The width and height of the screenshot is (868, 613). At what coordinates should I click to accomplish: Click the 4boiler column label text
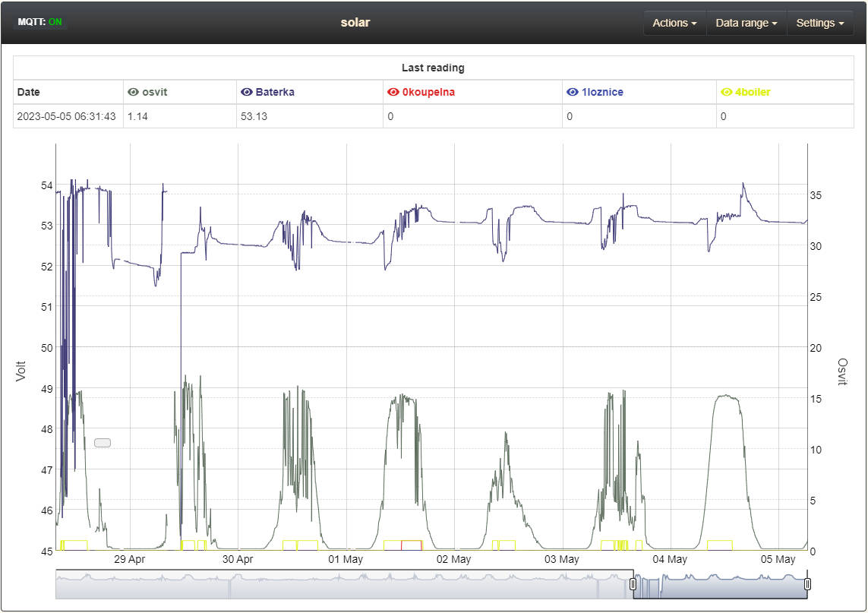point(753,92)
